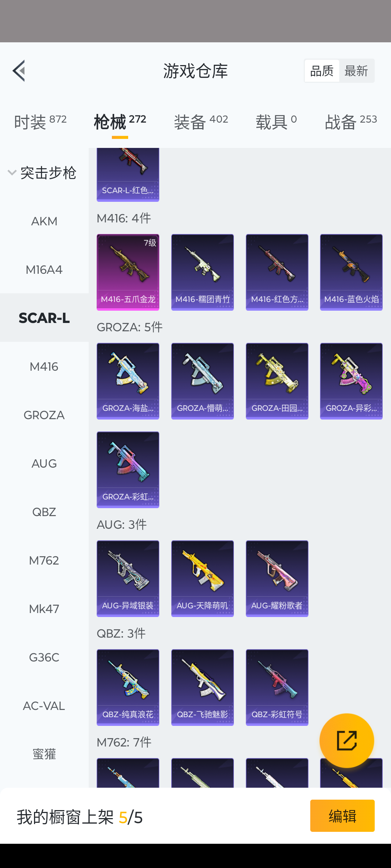Open the 战备 tab
Image resolution: width=391 pixels, height=868 pixels.
(x=351, y=122)
